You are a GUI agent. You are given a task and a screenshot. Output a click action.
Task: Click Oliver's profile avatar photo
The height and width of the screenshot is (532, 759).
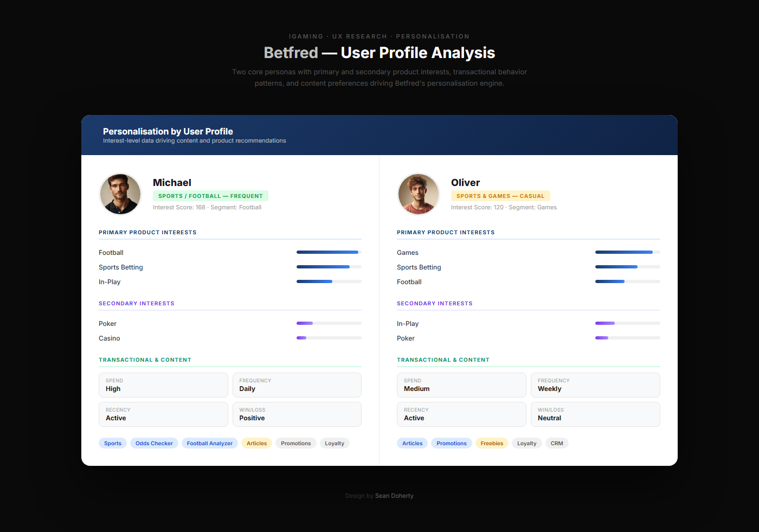click(x=419, y=194)
